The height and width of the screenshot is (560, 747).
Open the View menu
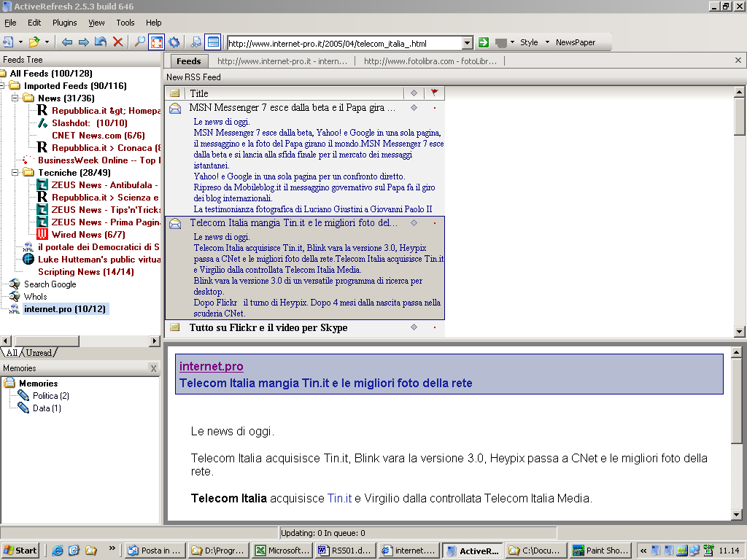[96, 23]
